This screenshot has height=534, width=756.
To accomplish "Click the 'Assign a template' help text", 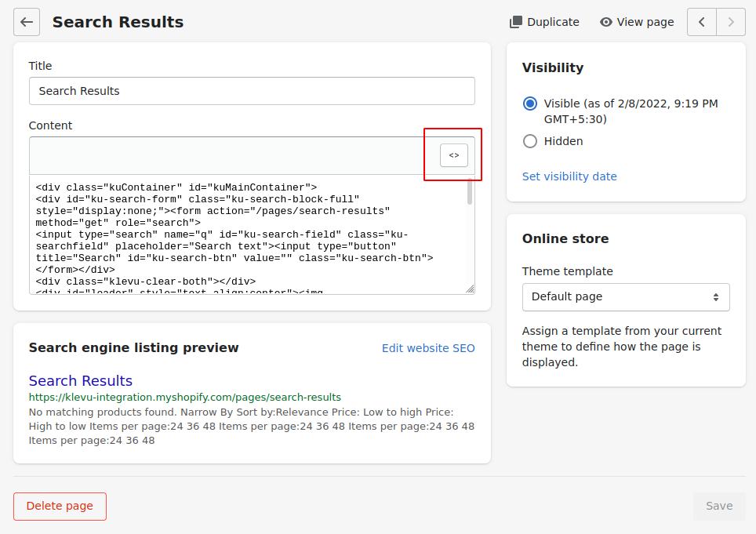I will (621, 347).
